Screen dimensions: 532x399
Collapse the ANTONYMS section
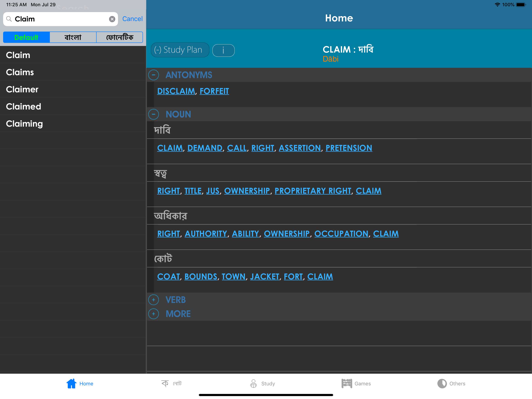point(153,75)
